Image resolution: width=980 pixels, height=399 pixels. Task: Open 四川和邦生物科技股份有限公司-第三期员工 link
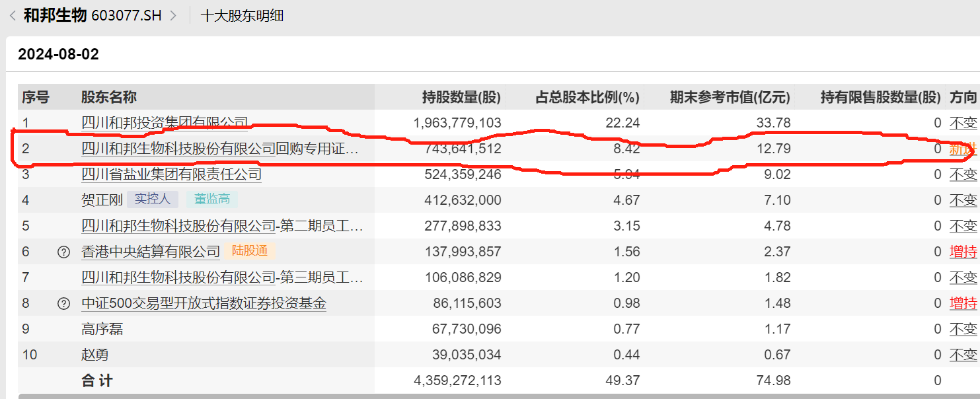pos(222,277)
